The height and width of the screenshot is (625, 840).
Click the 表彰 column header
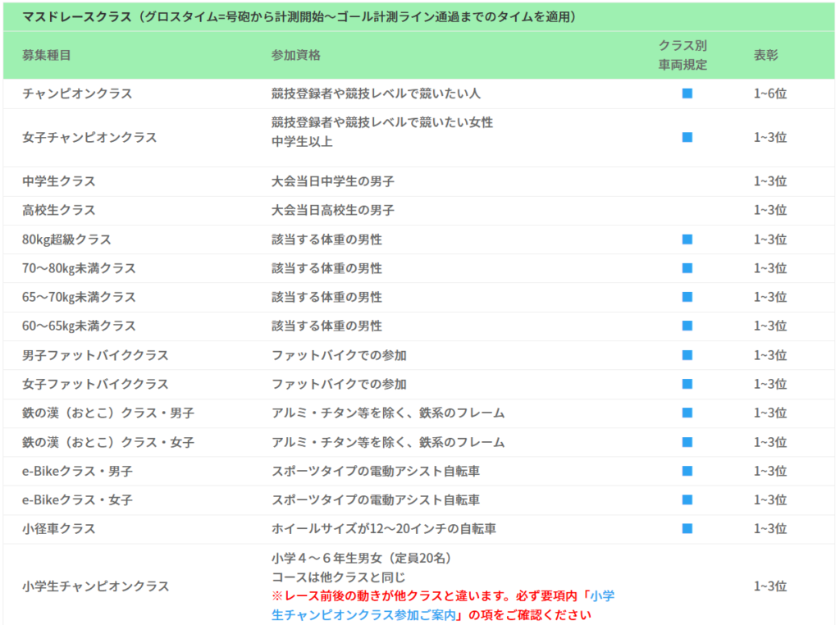766,55
